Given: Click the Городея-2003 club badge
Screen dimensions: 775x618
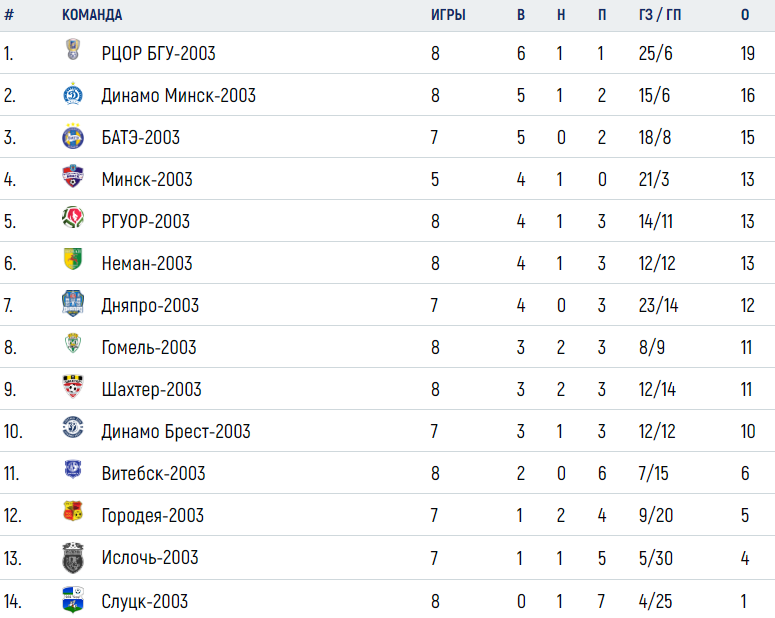Looking at the screenshot, I should [73, 511].
